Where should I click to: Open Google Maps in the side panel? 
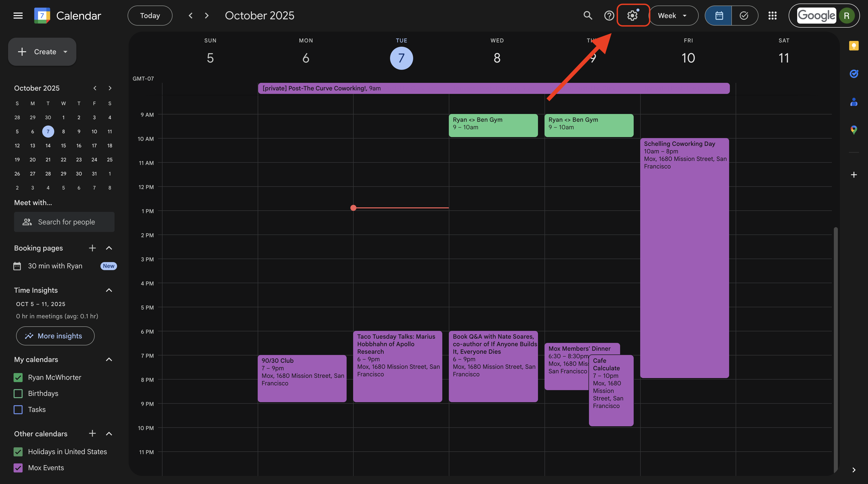click(x=854, y=130)
